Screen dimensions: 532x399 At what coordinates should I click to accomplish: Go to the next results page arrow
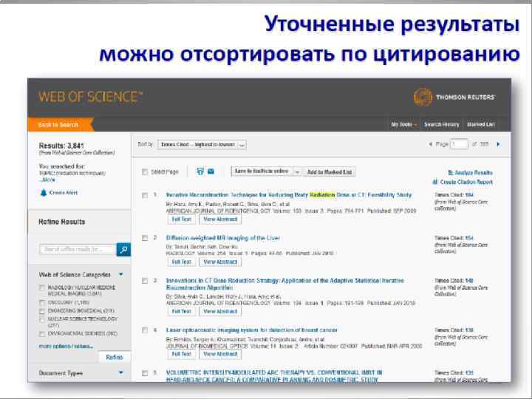(x=498, y=145)
